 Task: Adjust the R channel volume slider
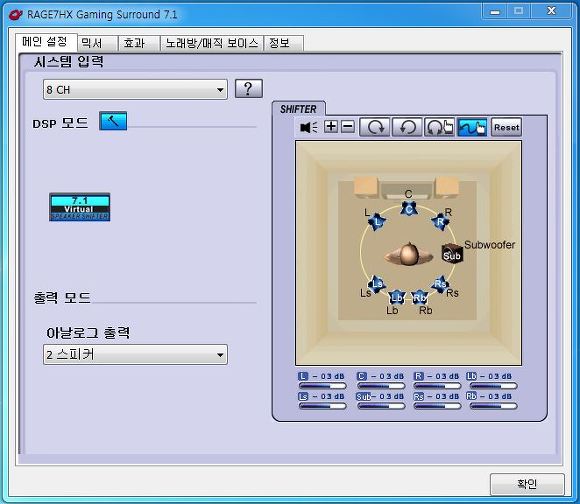(437, 386)
